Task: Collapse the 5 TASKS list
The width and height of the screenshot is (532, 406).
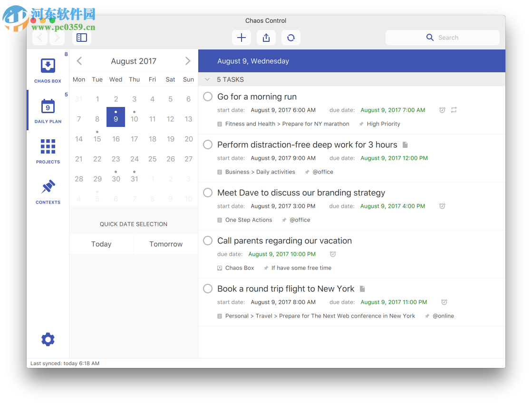Action: (207, 79)
